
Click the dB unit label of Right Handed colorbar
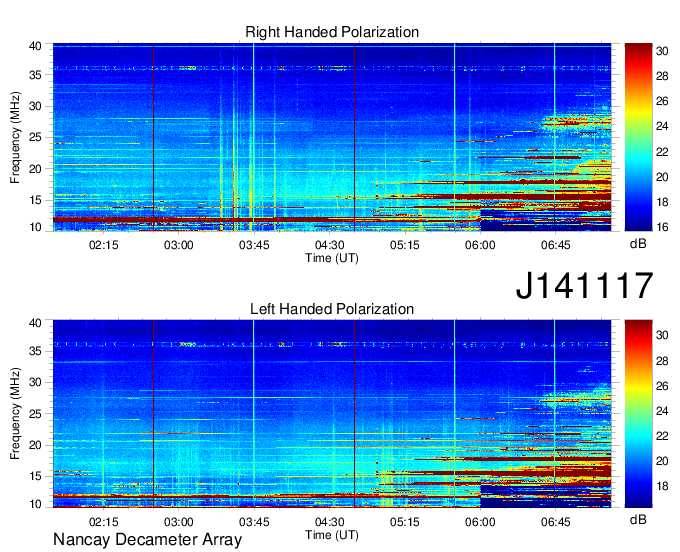click(x=638, y=244)
